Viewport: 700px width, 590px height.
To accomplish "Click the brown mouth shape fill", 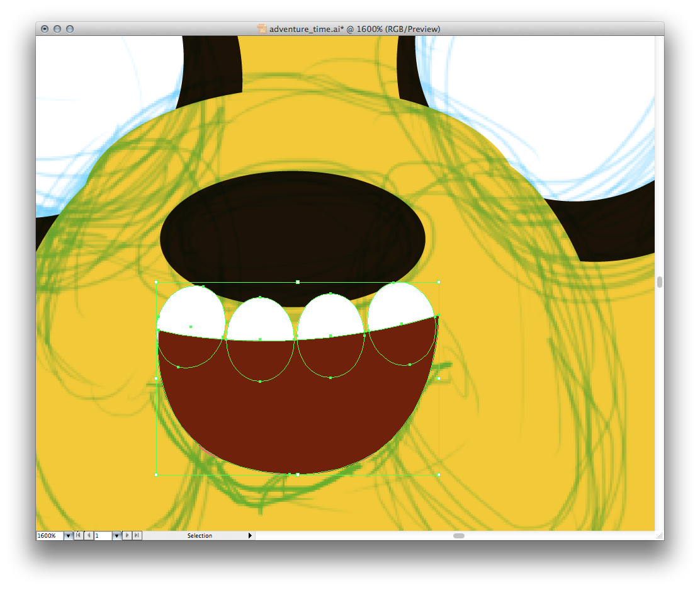I will point(296,416).
